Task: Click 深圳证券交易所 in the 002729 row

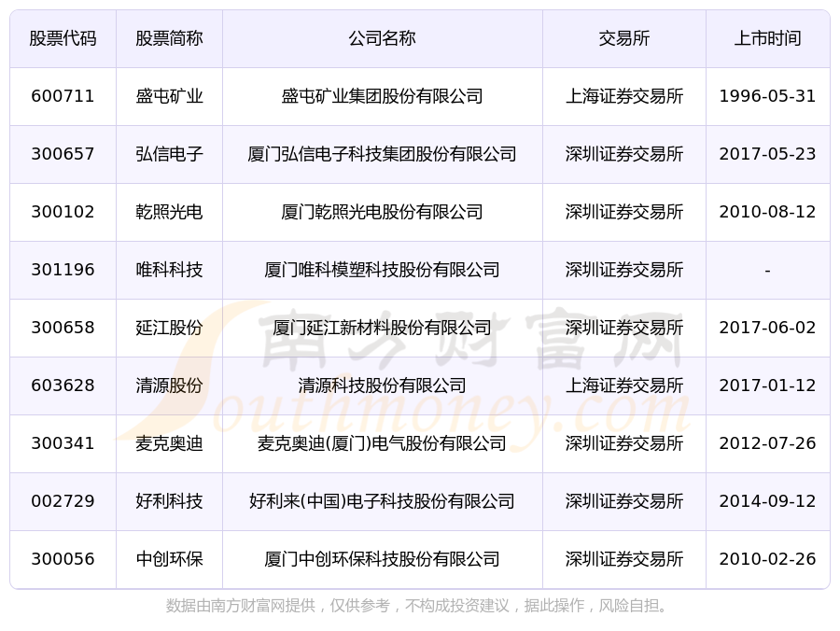Action: (624, 501)
